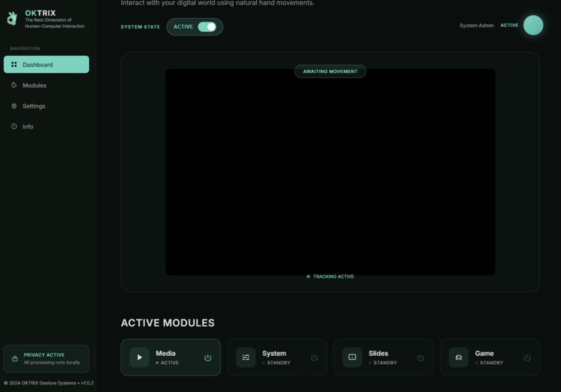Toggle the System State active switch
Screen dimensions: 561x392
pyautogui.click(x=207, y=27)
